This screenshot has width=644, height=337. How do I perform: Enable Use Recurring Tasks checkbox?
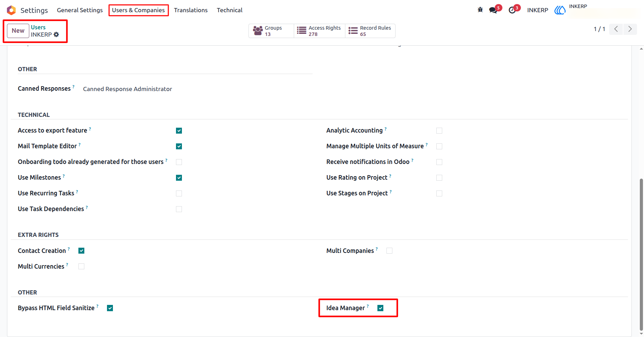pos(179,193)
